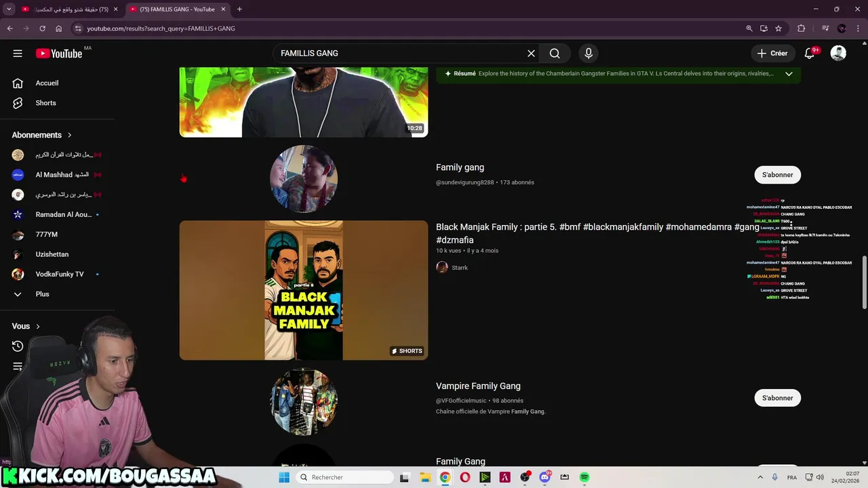Open the YouTube guide hamburger menu

click(x=18, y=54)
